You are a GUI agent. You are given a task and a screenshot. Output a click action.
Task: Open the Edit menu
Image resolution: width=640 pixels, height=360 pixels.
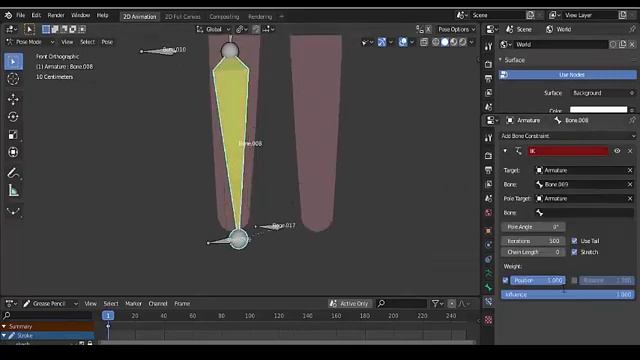[36, 16]
